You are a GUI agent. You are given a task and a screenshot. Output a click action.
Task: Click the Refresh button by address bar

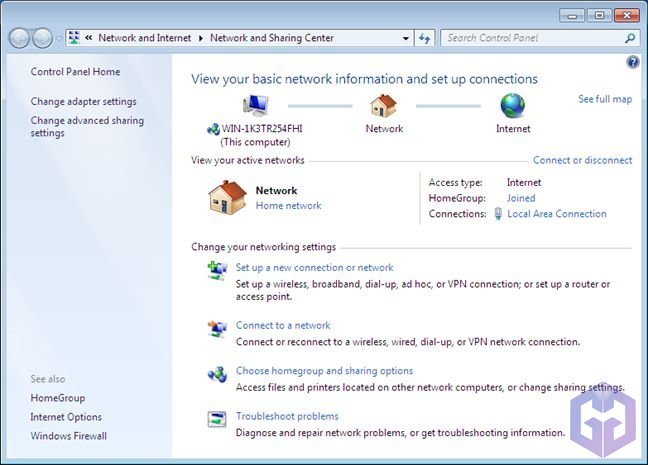click(424, 38)
